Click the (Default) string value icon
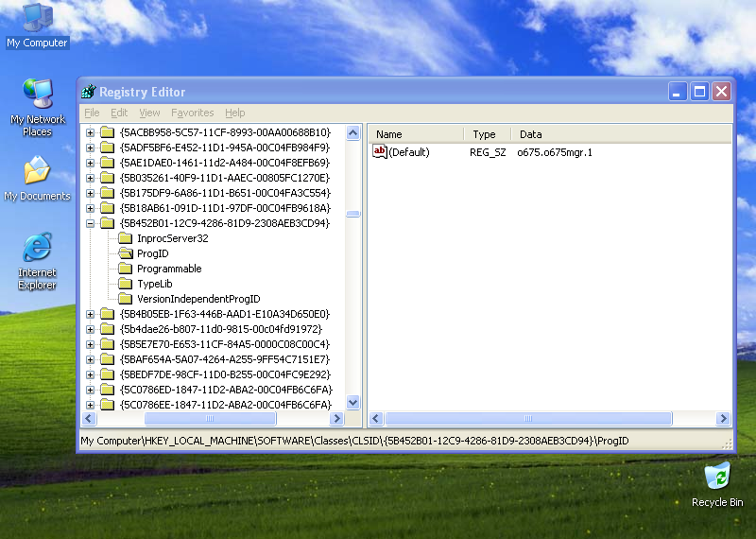Screen dimensions: 756x539 [x=380, y=152]
